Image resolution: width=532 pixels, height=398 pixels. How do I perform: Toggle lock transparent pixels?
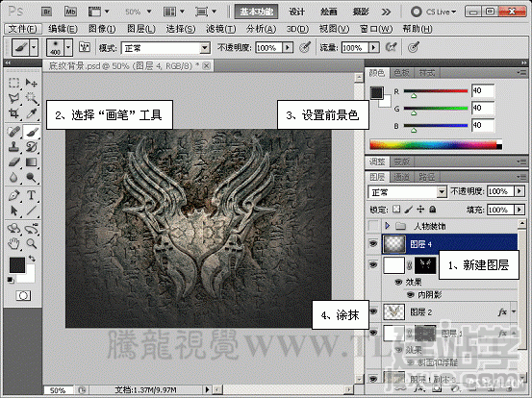pos(396,210)
